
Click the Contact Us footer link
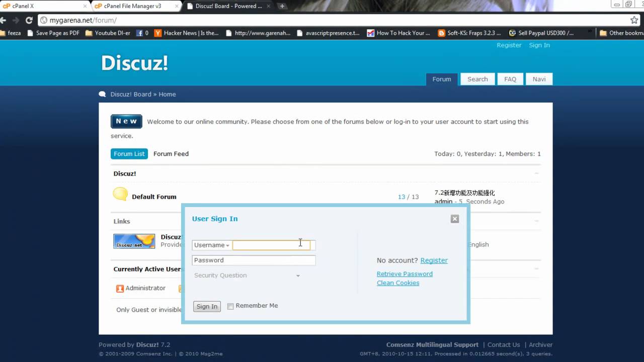click(x=504, y=345)
